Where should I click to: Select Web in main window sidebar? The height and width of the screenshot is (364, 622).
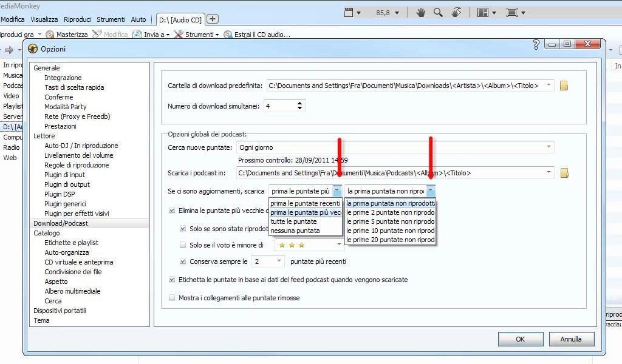(x=10, y=158)
